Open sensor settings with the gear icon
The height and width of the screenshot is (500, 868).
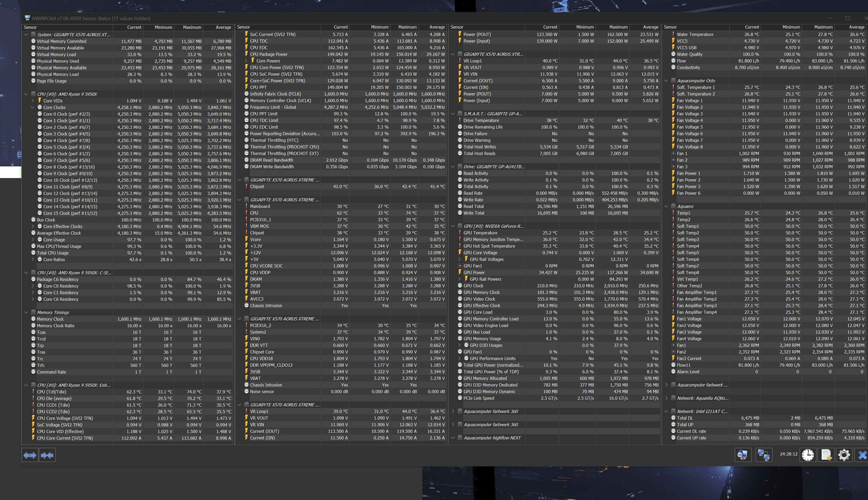(844, 455)
